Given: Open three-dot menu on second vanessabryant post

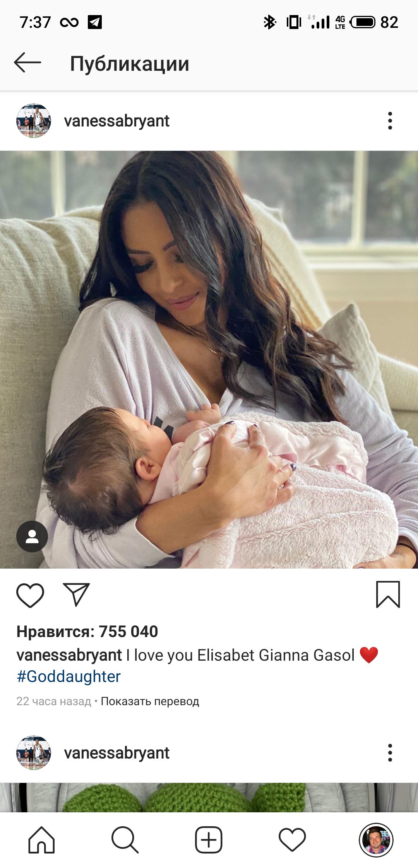Looking at the screenshot, I should (390, 753).
